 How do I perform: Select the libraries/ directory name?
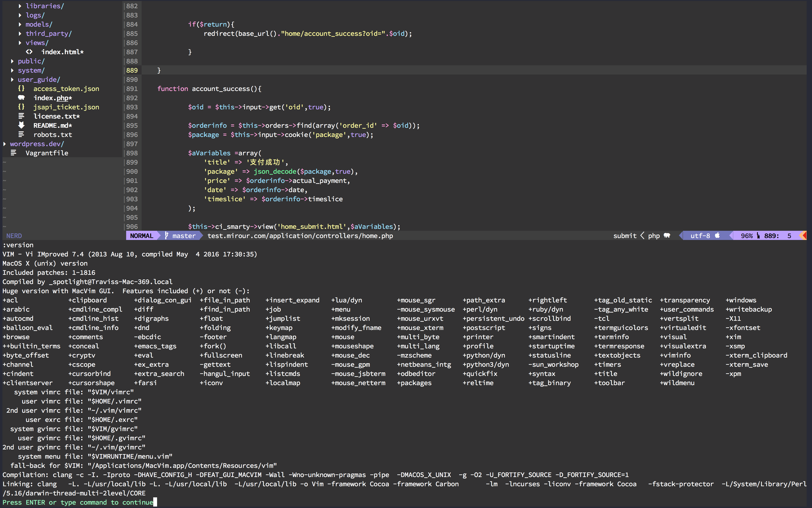pos(45,6)
